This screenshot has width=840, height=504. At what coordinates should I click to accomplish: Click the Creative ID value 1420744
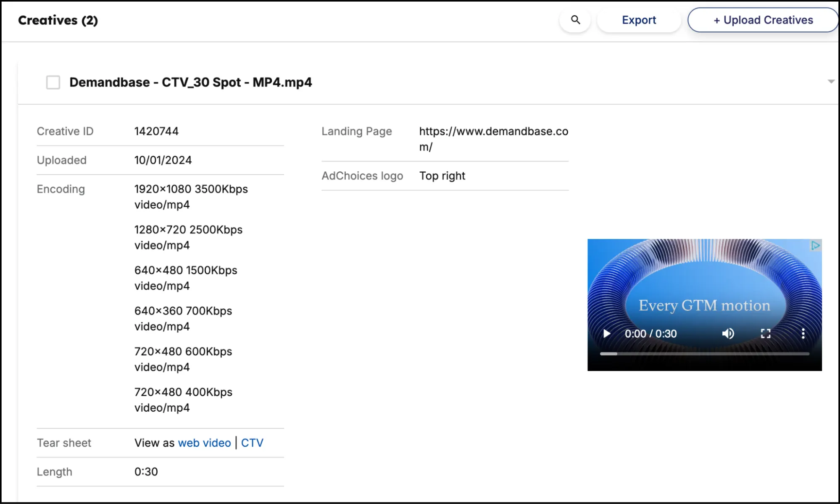click(156, 131)
